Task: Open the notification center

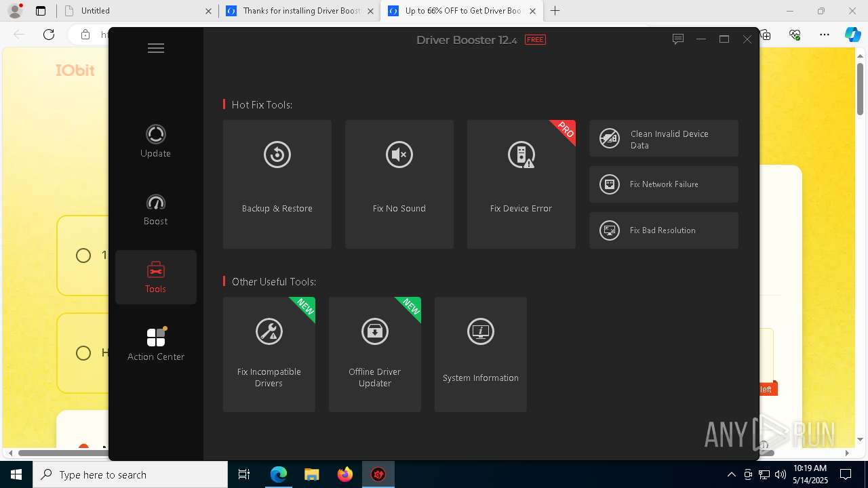Action: click(846, 474)
